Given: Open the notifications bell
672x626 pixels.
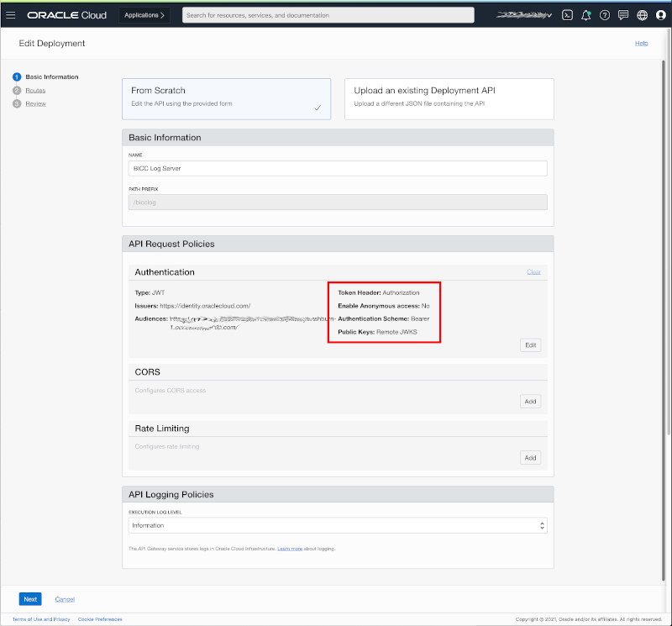Looking at the screenshot, I should coord(586,14).
